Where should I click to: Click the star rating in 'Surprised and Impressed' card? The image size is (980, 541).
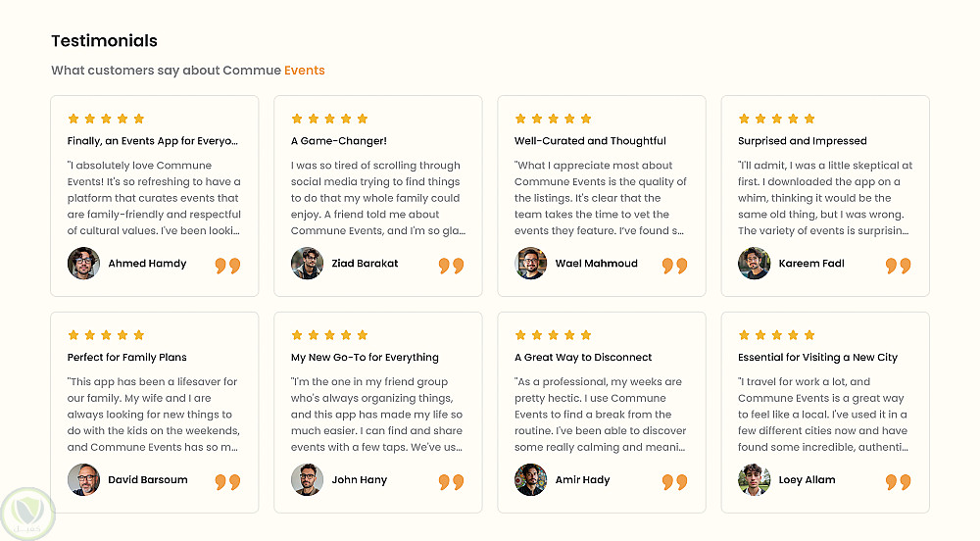click(x=776, y=119)
